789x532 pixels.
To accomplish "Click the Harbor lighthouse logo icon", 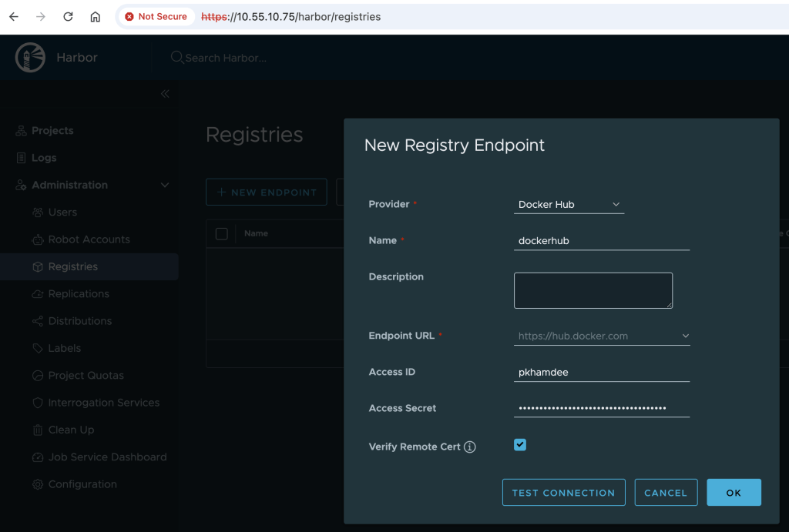I will (30, 58).
